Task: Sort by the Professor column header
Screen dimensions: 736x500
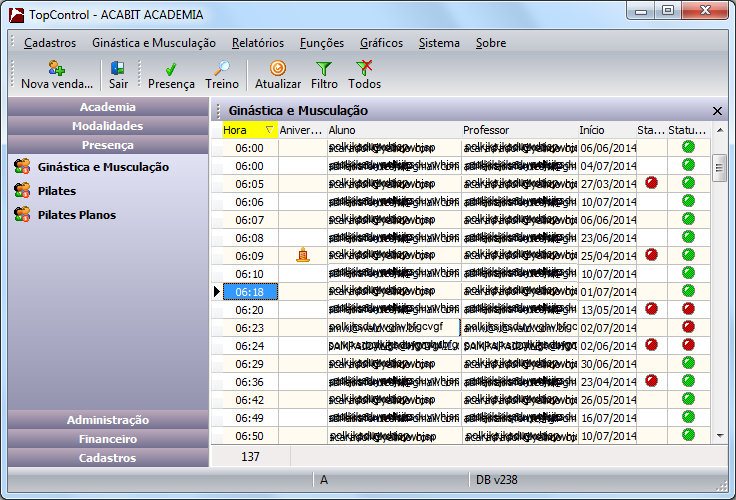Action: point(520,130)
